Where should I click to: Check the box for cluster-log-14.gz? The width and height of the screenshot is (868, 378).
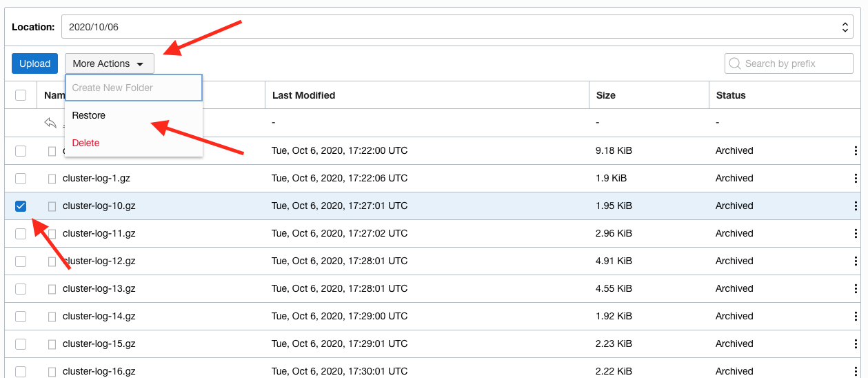[x=21, y=316]
